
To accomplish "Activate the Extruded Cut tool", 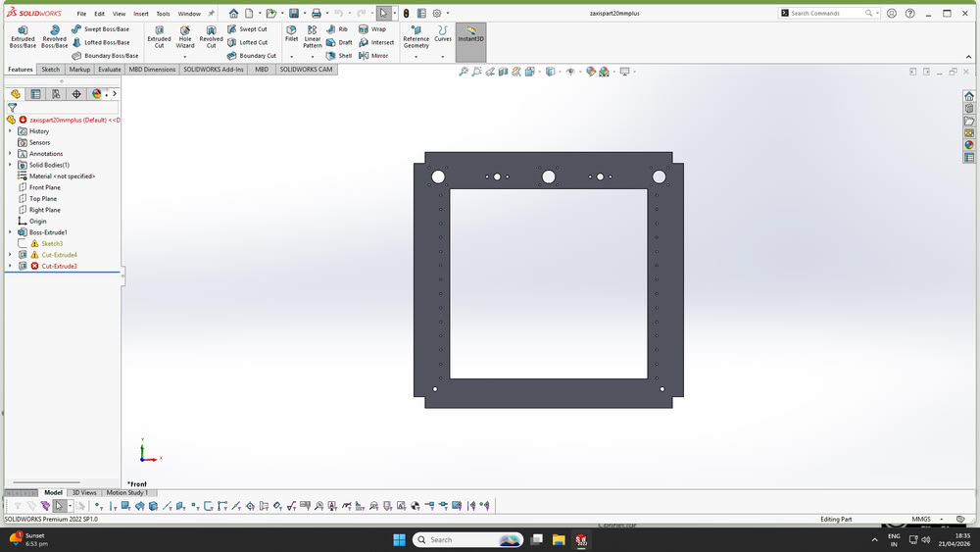I will tap(159, 37).
